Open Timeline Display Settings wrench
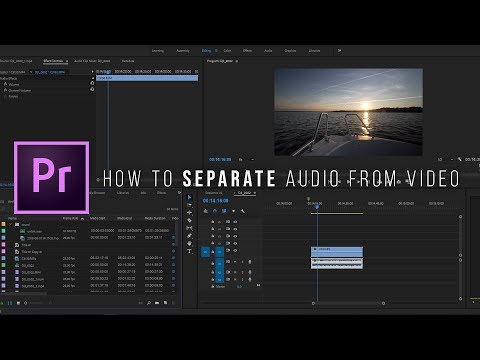Screen dimensions: 480x360 243,211
